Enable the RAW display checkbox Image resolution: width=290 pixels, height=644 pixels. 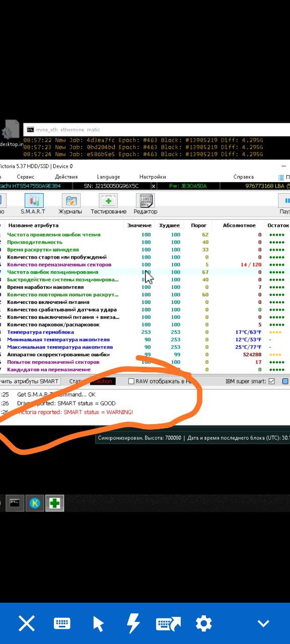click(x=131, y=381)
